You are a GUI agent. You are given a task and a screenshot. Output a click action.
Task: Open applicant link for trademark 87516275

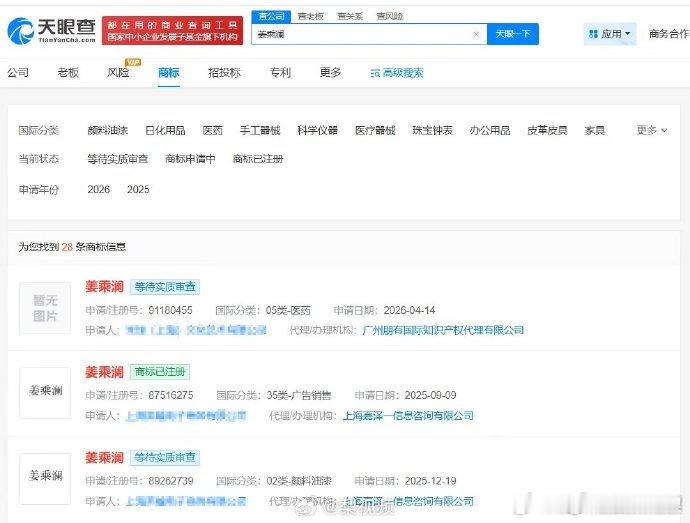click(x=186, y=416)
